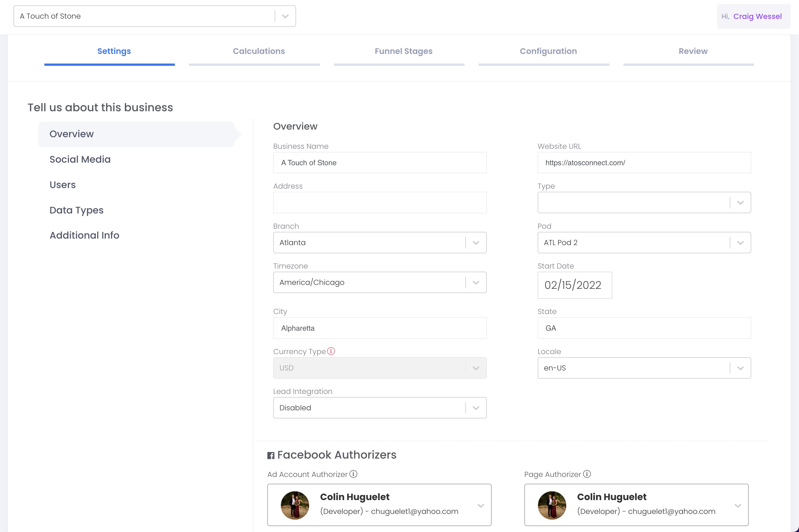Open business selector at top
The height and width of the screenshot is (532, 799).
pyautogui.click(x=155, y=16)
